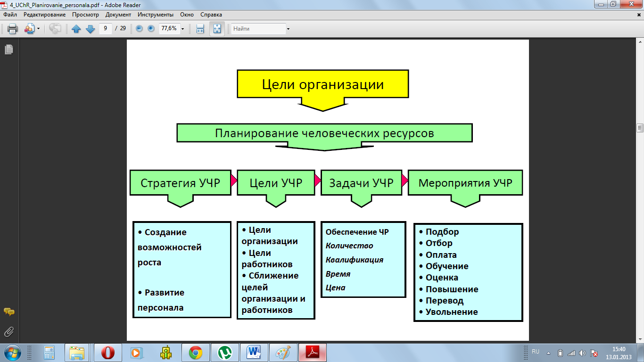Click the vertical scrollbar thumb
This screenshot has width=644, height=362.
(640, 129)
